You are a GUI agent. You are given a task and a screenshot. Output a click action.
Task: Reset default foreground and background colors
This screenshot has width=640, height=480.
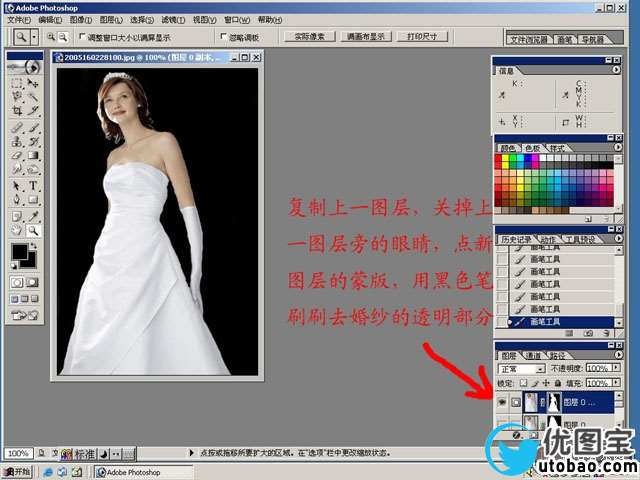point(14,266)
